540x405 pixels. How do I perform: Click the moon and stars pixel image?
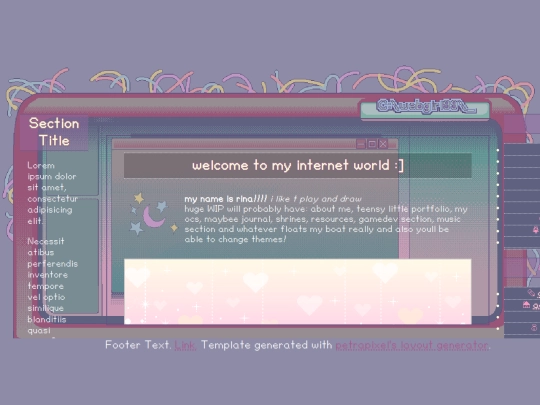(x=153, y=214)
